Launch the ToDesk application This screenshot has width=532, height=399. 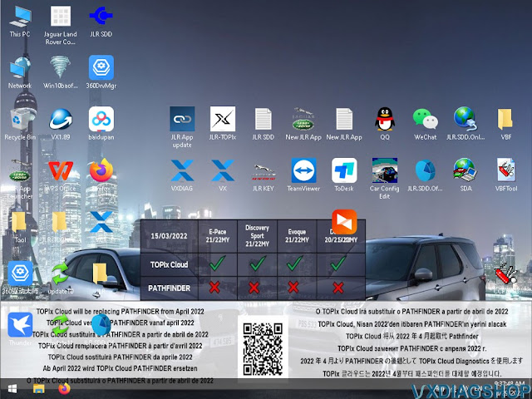pos(344,175)
